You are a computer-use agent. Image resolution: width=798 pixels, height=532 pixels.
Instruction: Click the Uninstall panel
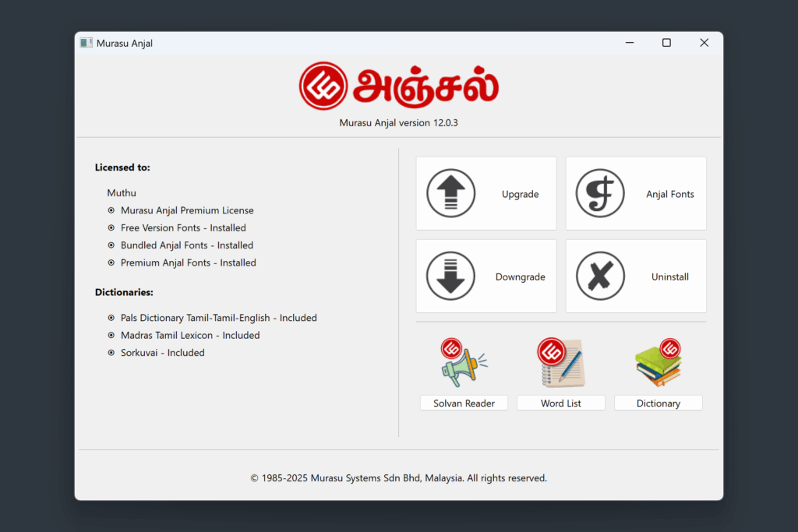pyautogui.click(x=636, y=276)
